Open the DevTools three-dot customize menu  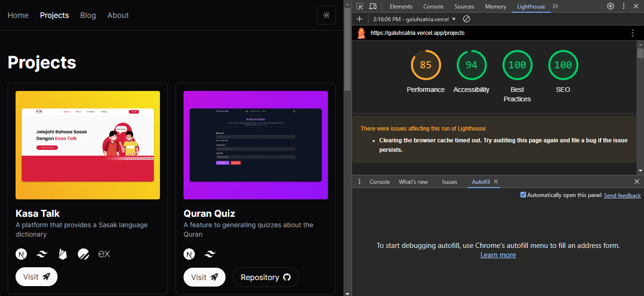click(x=623, y=6)
